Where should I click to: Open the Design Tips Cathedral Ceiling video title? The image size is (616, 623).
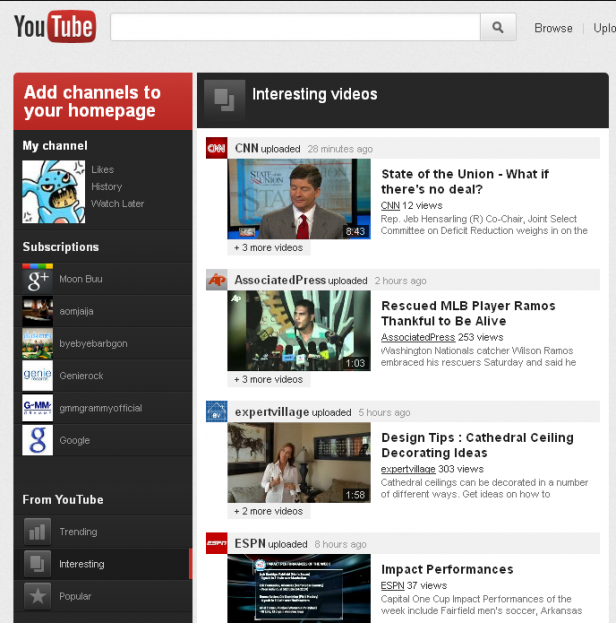476,445
